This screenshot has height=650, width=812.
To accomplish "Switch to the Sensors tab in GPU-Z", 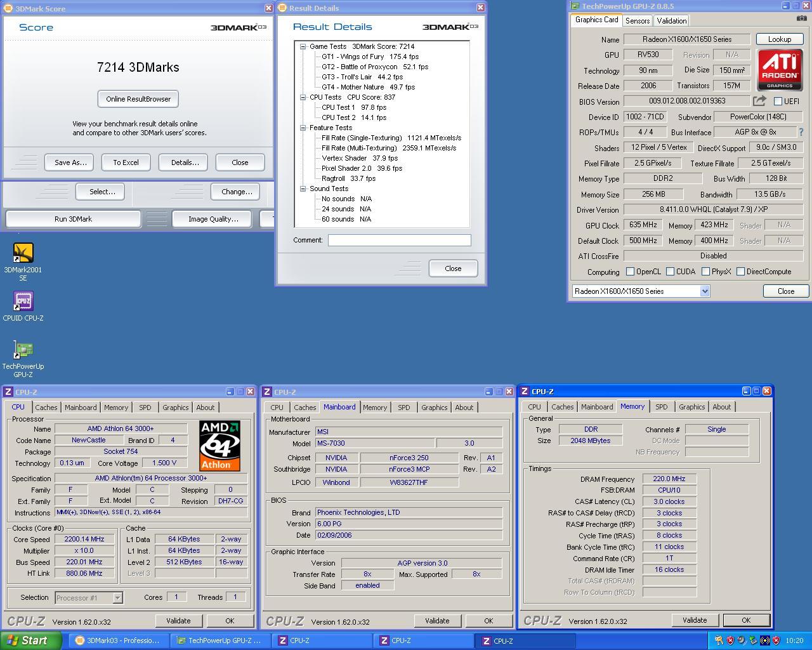I will click(x=637, y=21).
